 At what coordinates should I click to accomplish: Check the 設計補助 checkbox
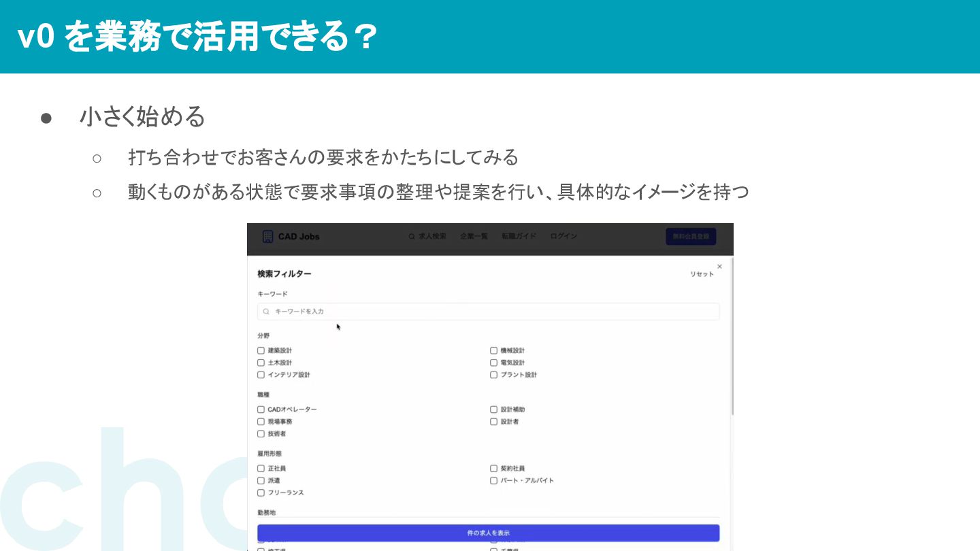(x=494, y=410)
